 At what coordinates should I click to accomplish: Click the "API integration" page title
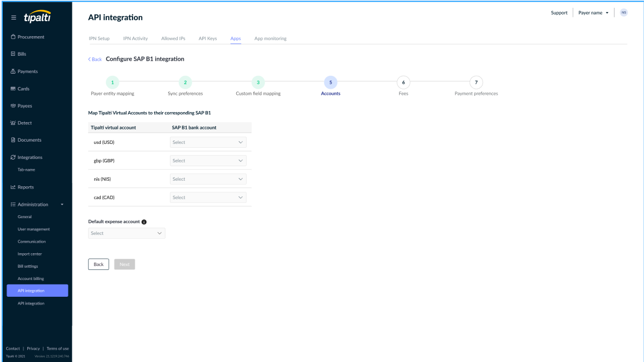[x=115, y=17]
